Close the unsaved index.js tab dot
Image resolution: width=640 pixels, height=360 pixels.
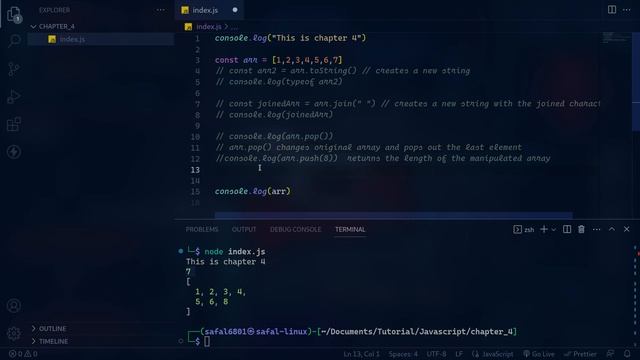click(x=235, y=10)
